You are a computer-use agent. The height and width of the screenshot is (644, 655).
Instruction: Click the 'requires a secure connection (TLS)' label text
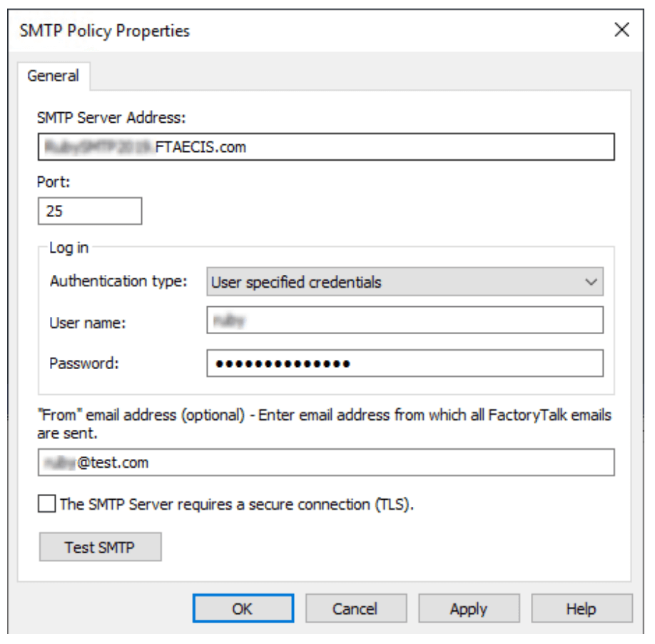point(237,504)
